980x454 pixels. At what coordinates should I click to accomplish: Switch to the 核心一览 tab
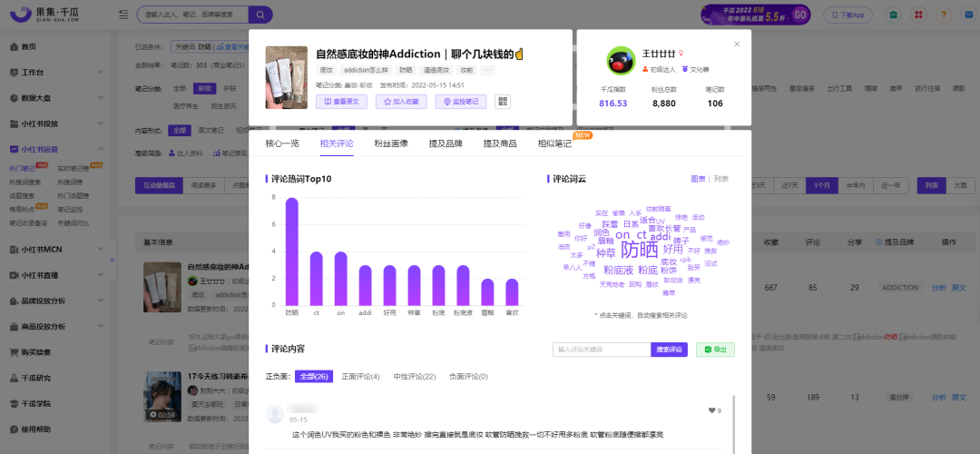(282, 143)
